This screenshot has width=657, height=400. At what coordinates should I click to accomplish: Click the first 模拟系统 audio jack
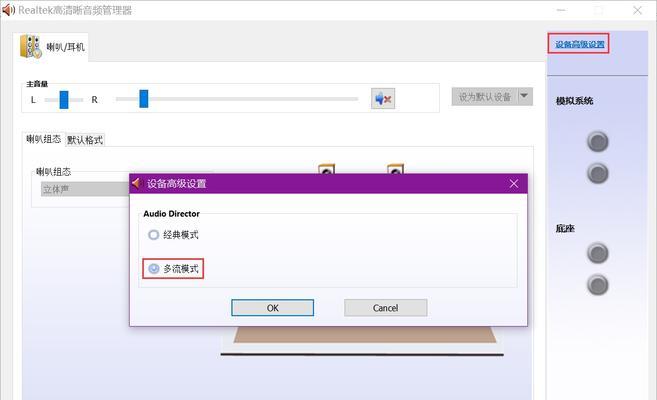[598, 142]
